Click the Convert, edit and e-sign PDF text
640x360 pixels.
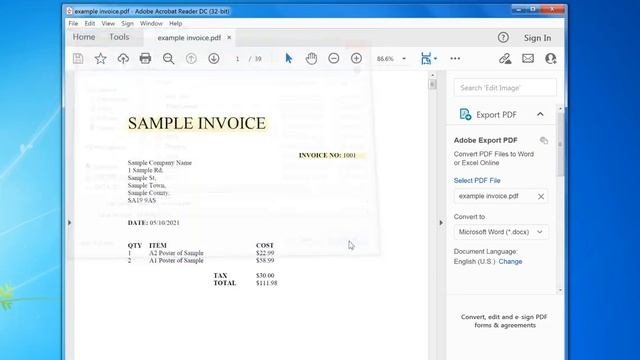[x=504, y=321]
